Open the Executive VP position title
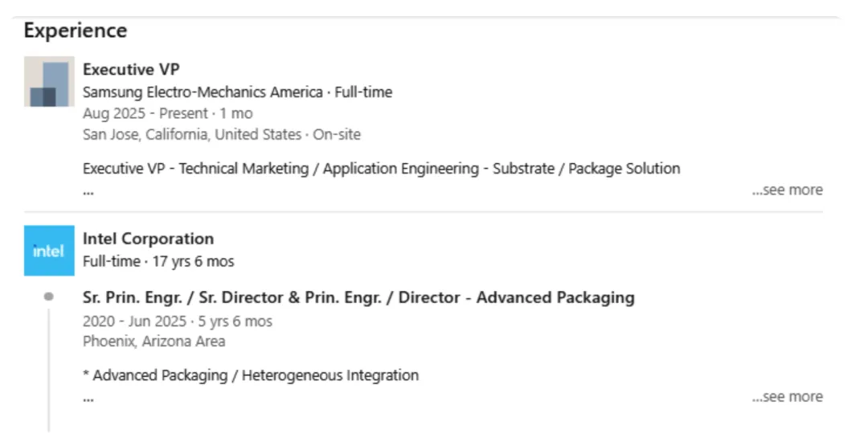Screen dimensions: 868x438 (131, 70)
